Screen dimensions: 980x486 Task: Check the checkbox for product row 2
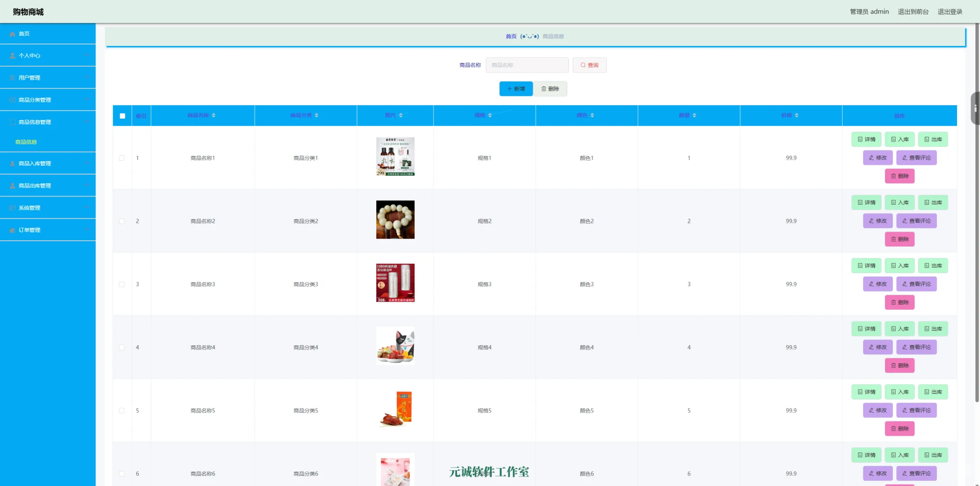122,221
